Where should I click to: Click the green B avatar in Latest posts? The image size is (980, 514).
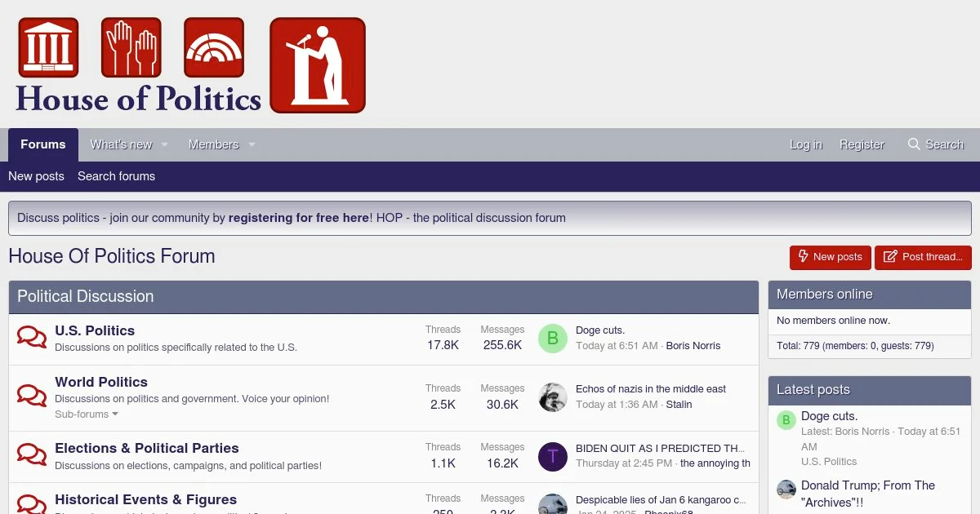(786, 420)
